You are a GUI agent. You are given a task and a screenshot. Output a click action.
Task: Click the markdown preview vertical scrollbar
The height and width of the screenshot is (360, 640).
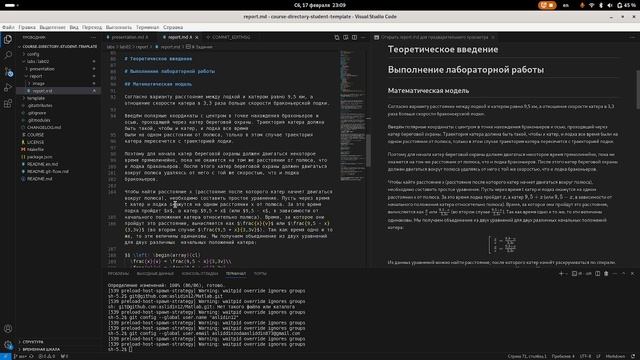pos(638,90)
